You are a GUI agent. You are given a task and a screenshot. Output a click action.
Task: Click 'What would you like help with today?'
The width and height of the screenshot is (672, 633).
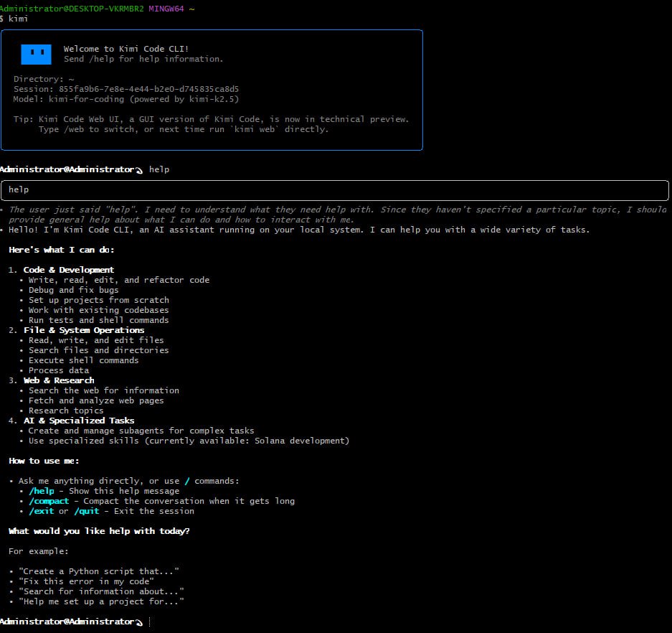click(x=99, y=531)
